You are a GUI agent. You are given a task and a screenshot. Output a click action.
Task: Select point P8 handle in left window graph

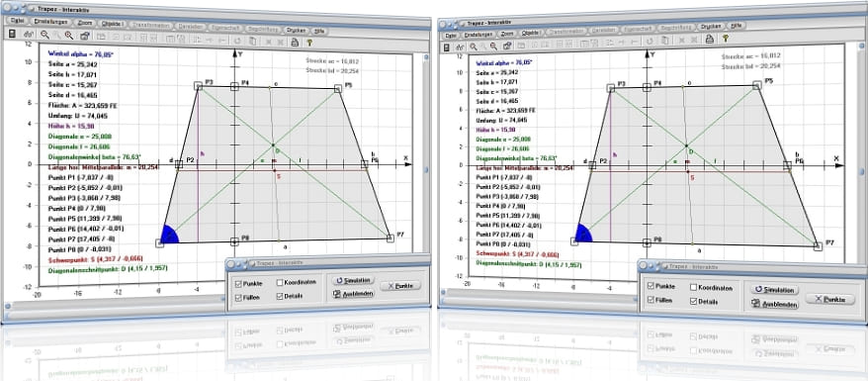coord(234,241)
